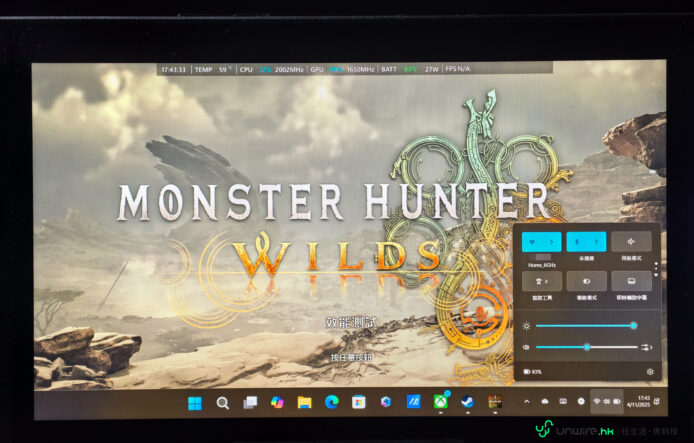Open the cloud icon in the system tray
The image size is (694, 443).
click(x=545, y=401)
